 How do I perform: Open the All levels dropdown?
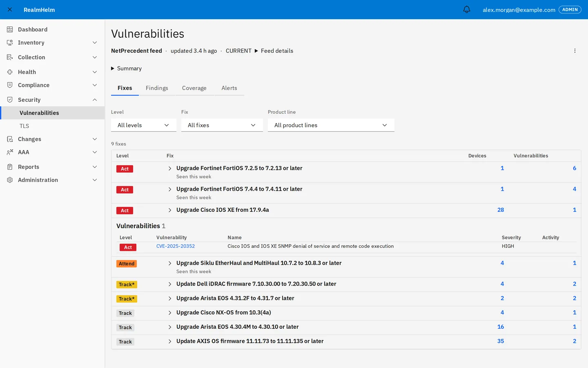(144, 125)
